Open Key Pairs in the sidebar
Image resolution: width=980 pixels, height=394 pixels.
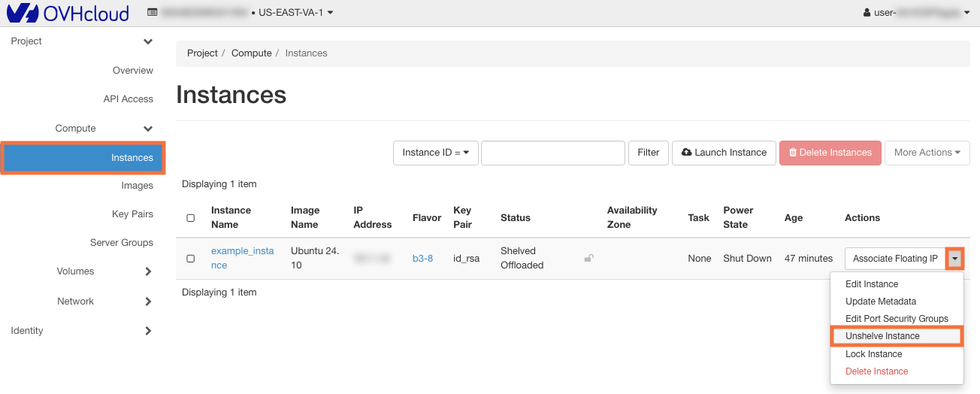pos(132,214)
